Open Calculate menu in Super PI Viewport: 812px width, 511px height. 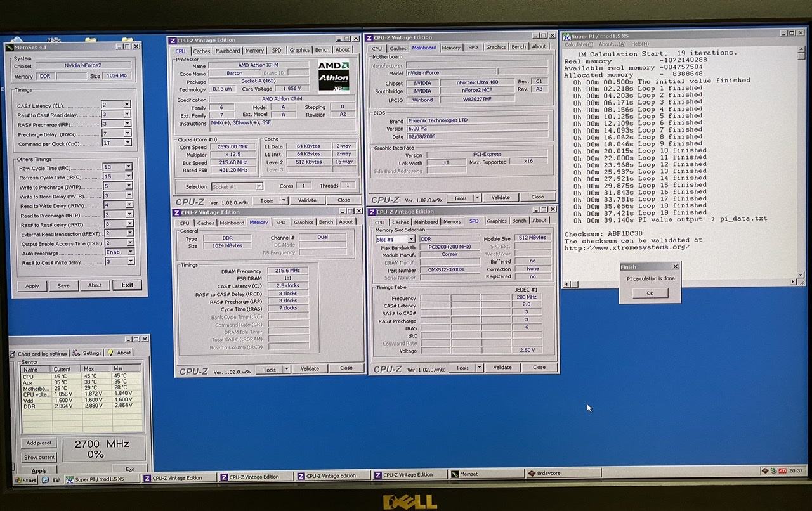click(x=579, y=44)
